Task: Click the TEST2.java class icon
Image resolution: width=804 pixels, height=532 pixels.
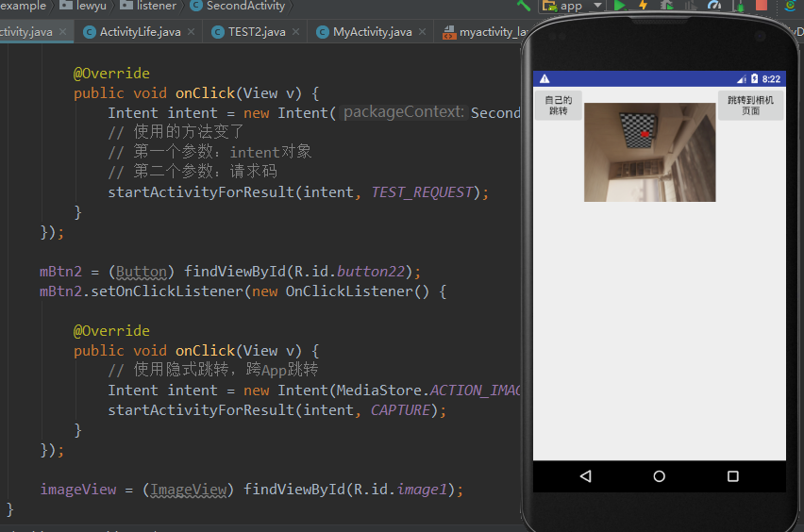Action: [x=217, y=32]
